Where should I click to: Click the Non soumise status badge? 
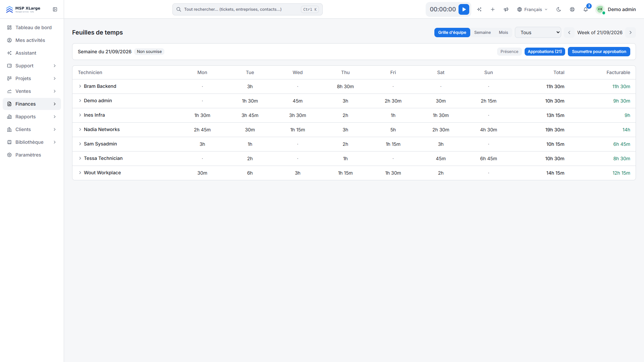tap(149, 52)
